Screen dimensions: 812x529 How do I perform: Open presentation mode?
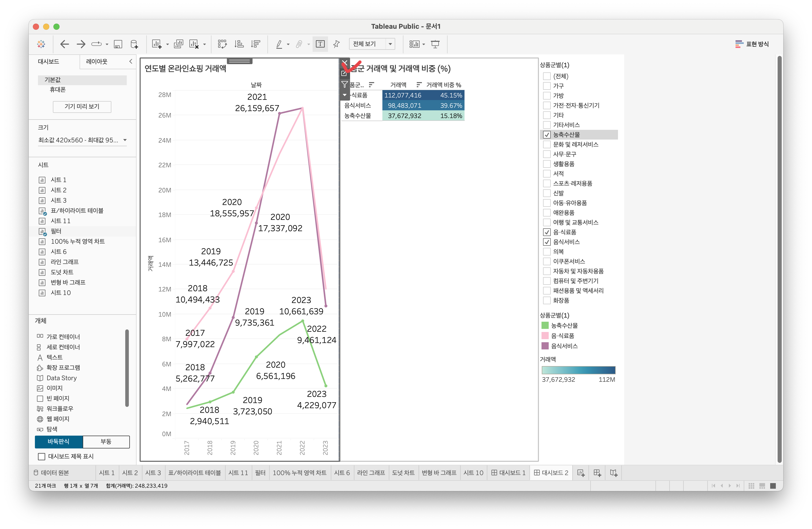(x=435, y=44)
